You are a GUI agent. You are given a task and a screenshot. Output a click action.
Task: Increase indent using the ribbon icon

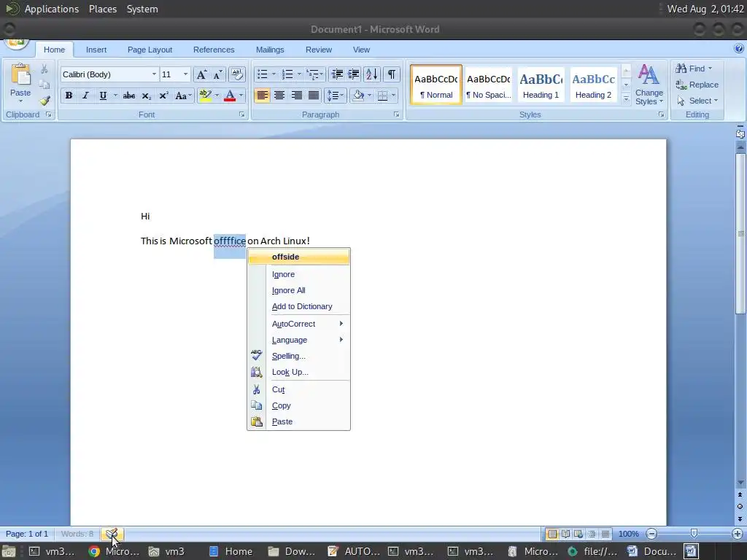pos(354,74)
